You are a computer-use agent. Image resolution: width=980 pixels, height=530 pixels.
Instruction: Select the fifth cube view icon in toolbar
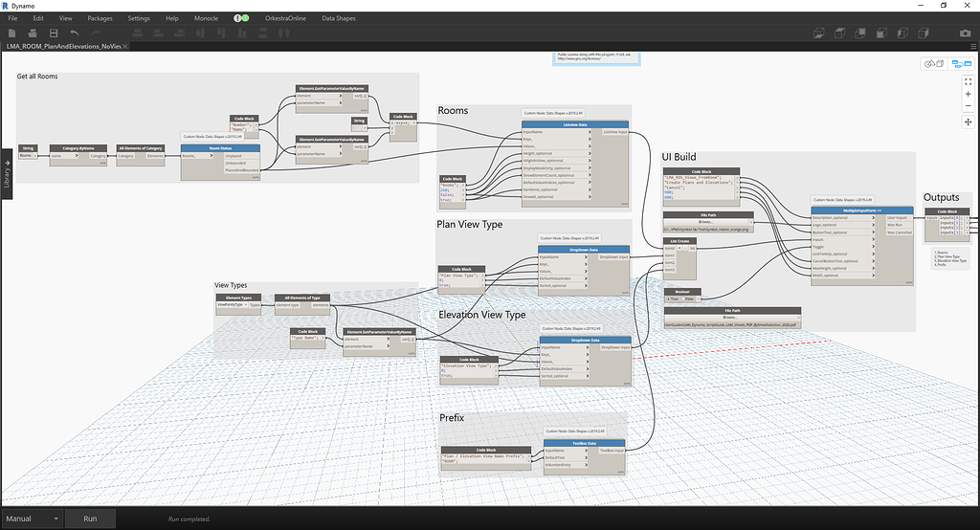902,33
